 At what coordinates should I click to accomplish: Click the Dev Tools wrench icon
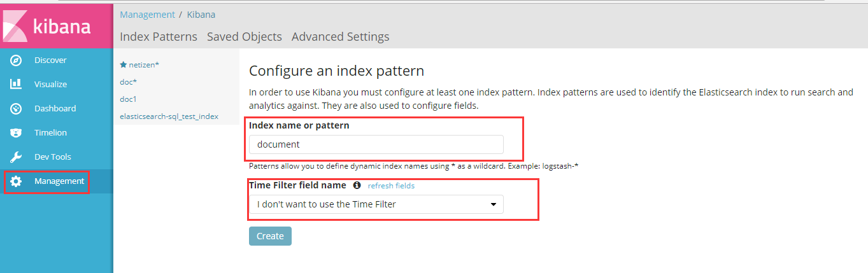pos(16,157)
